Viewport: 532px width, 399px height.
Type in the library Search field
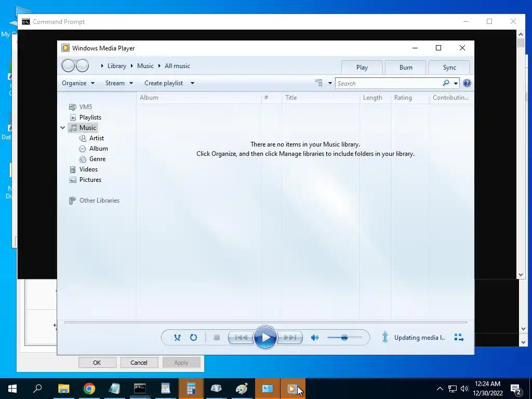389,83
